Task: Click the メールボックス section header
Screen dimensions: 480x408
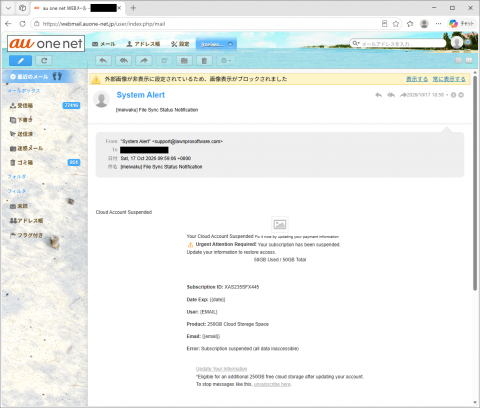Action: (x=24, y=91)
